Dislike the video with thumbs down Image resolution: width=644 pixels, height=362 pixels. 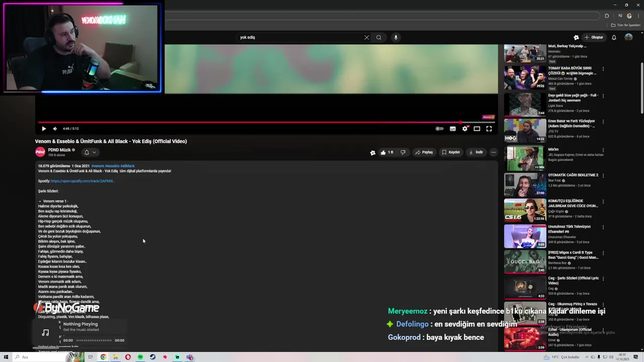pos(403,152)
